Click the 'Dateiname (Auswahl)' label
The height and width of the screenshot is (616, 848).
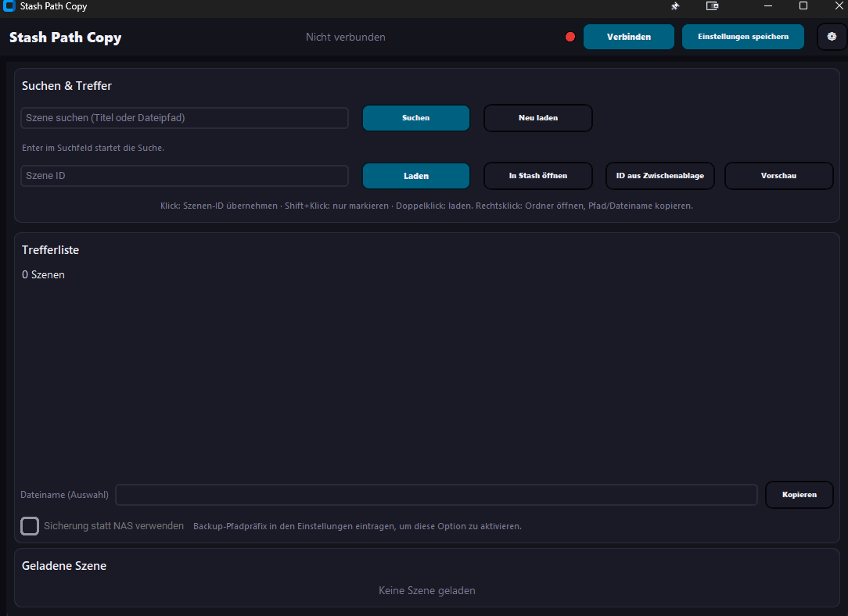pos(64,494)
